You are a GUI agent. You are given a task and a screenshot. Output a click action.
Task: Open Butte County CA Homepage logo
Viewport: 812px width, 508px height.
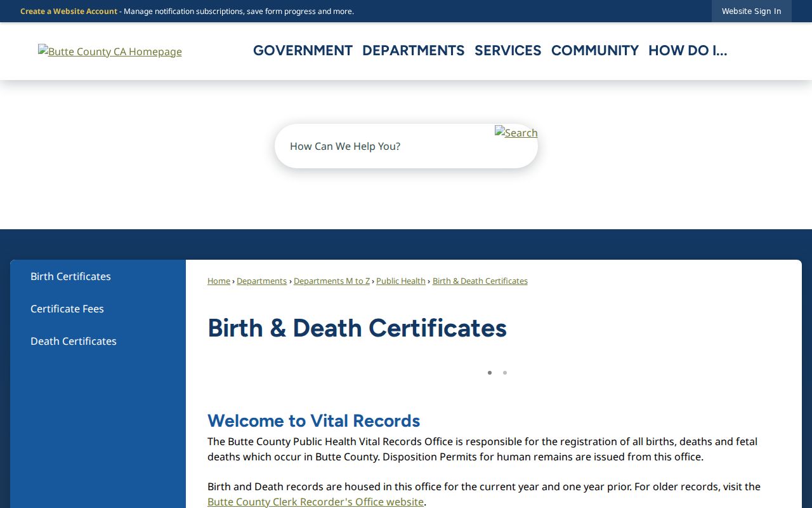(110, 51)
